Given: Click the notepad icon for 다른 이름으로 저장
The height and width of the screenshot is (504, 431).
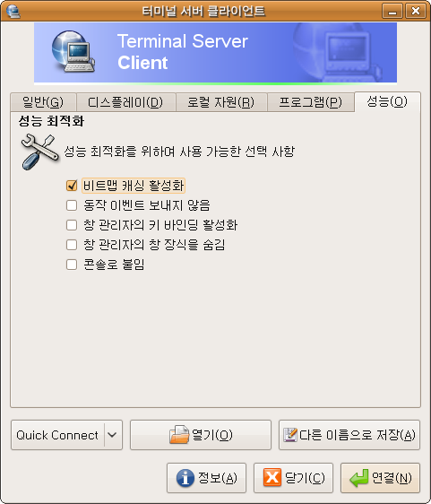Looking at the screenshot, I should pyautogui.click(x=290, y=435).
